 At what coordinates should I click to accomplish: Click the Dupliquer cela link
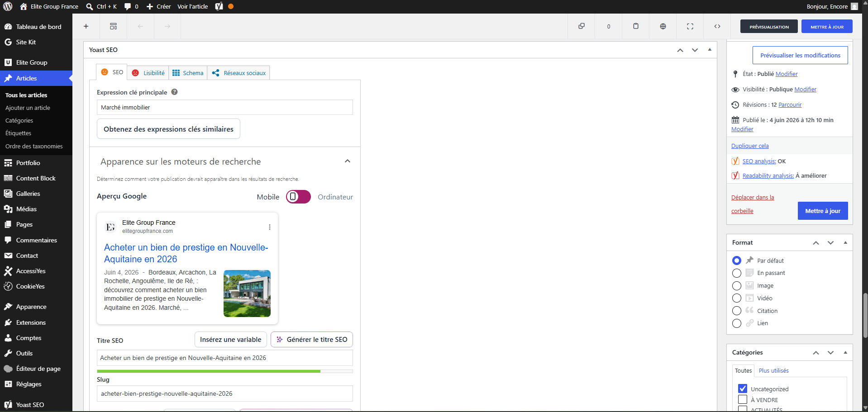(x=750, y=146)
